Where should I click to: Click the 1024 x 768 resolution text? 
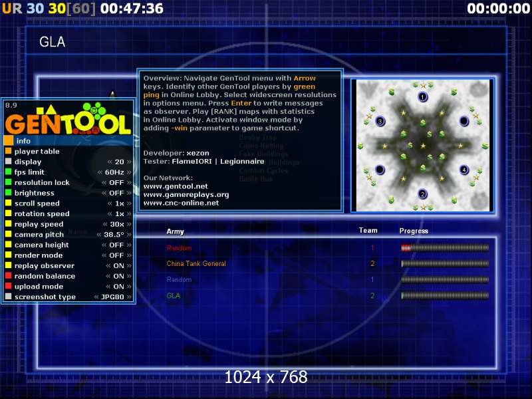266,377
